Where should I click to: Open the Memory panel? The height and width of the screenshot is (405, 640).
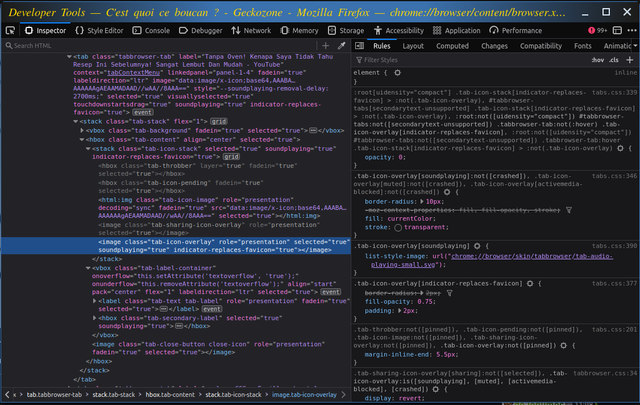pyautogui.click(x=300, y=31)
